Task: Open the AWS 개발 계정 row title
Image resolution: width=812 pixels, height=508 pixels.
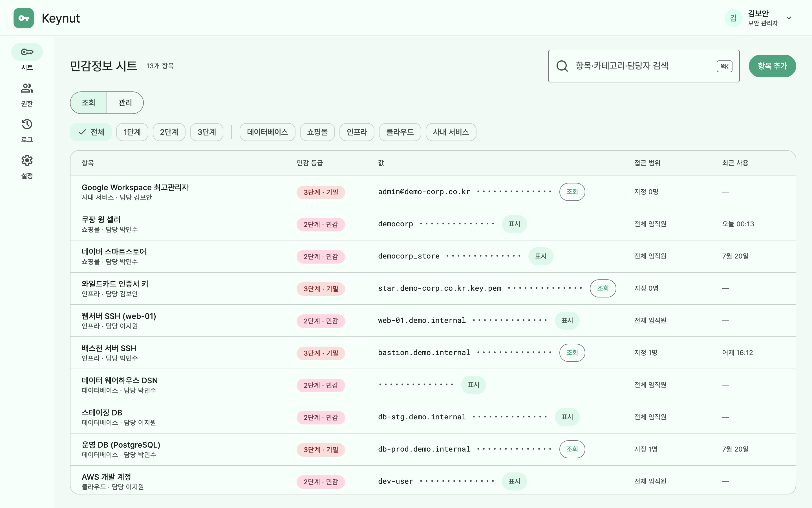Action: coord(106,477)
